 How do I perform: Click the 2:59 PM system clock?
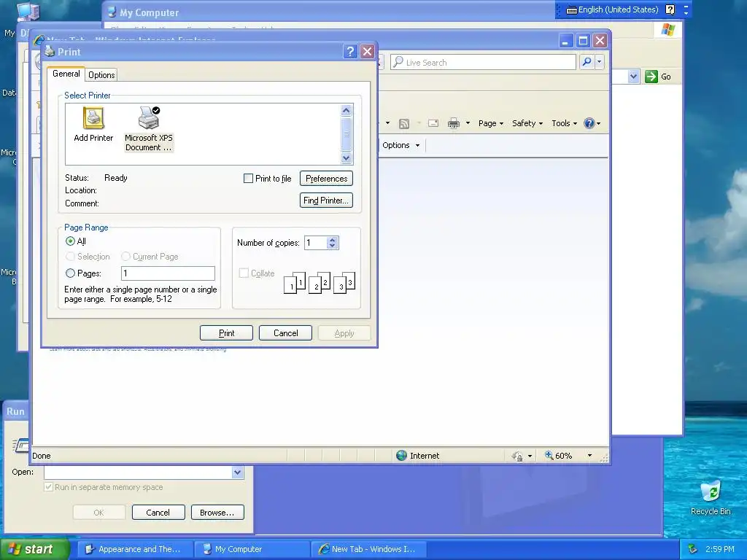719,549
